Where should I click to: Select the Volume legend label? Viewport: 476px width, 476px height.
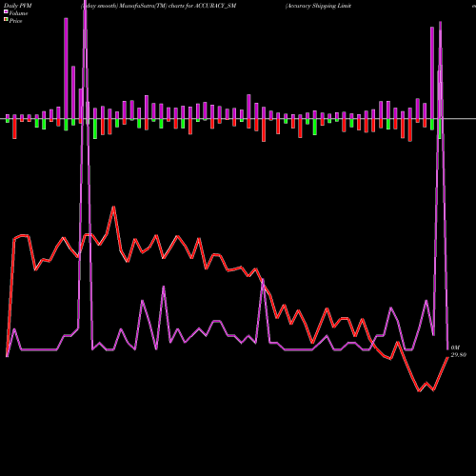click(18, 13)
